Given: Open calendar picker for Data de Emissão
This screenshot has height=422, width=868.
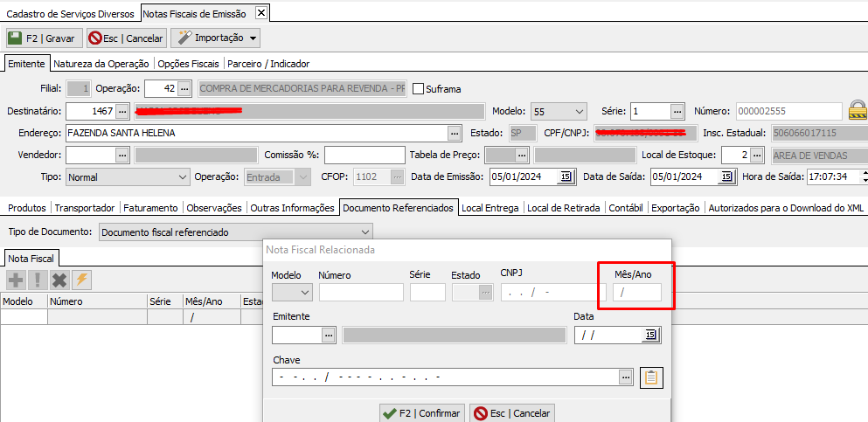Looking at the screenshot, I should (566, 176).
